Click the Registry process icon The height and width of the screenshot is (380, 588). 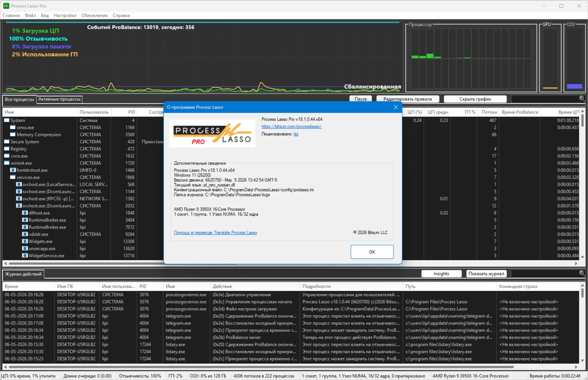point(7,149)
